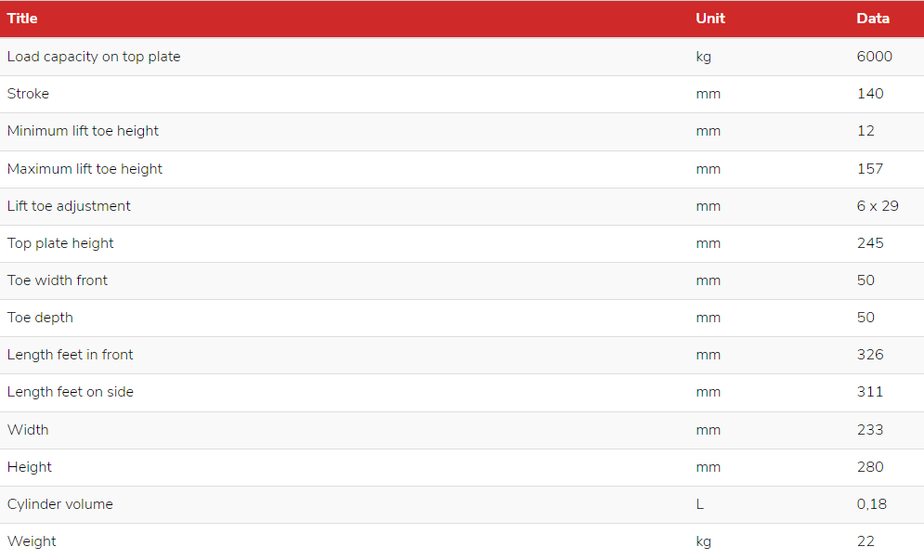Click the Cylinder volume value 0,18
924x560 pixels.
[872, 504]
